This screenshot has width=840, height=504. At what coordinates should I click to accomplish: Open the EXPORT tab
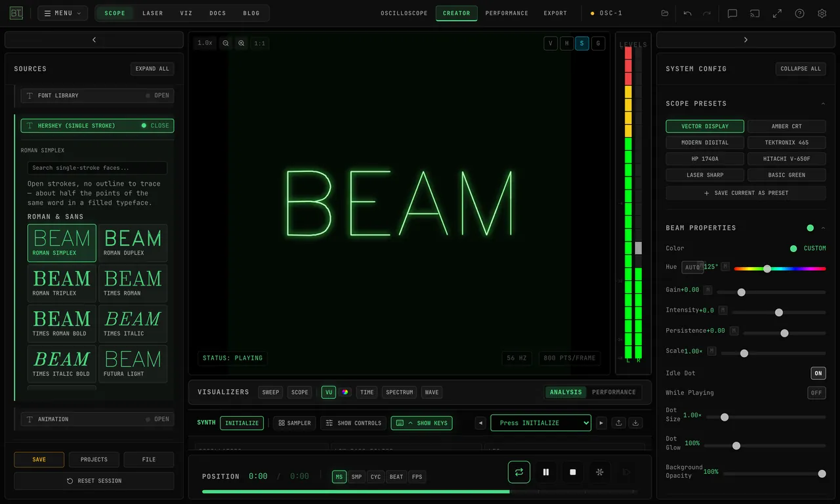[555, 13]
